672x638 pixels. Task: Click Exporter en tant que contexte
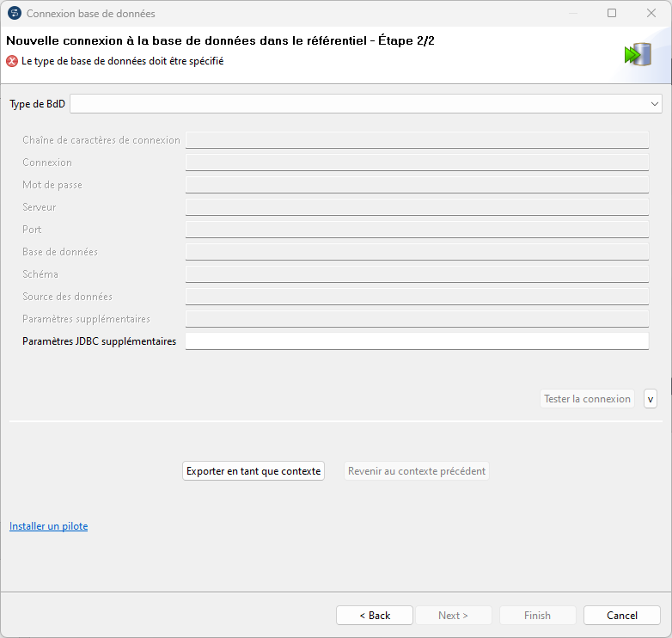tap(254, 471)
